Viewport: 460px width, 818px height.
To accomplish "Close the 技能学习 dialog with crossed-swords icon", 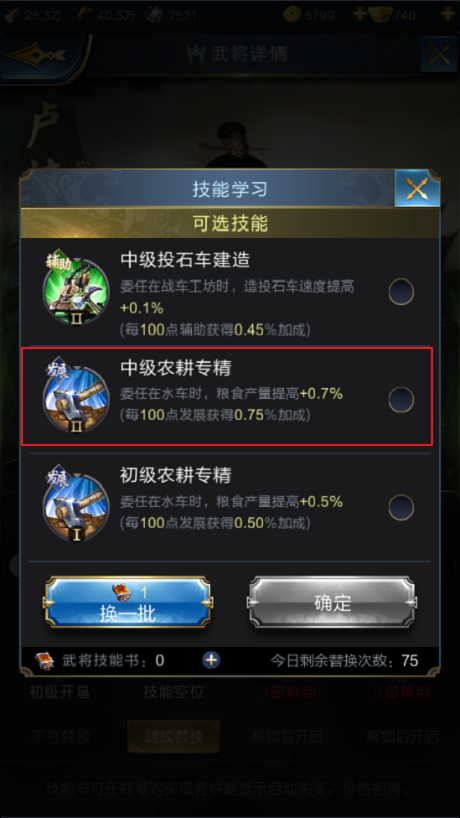I will pos(417,188).
